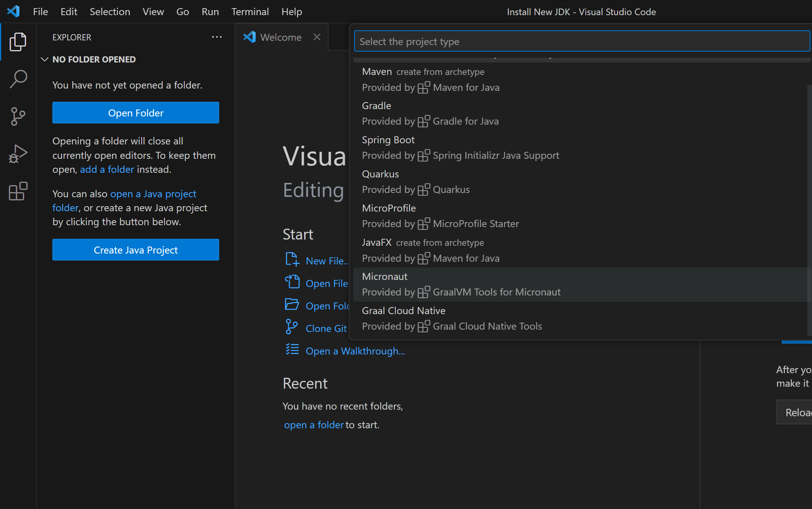Click the New File icon under Start
Viewport: 812px width, 509px height.
tap(291, 259)
